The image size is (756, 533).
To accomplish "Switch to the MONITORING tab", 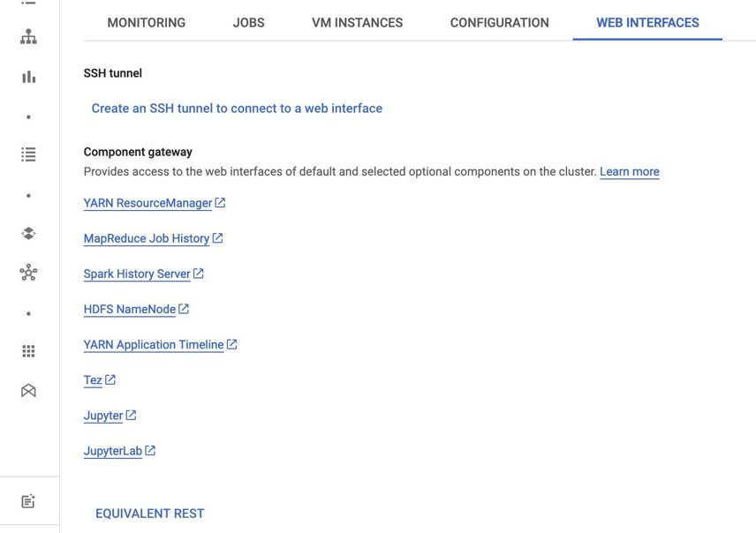I will pyautogui.click(x=146, y=23).
